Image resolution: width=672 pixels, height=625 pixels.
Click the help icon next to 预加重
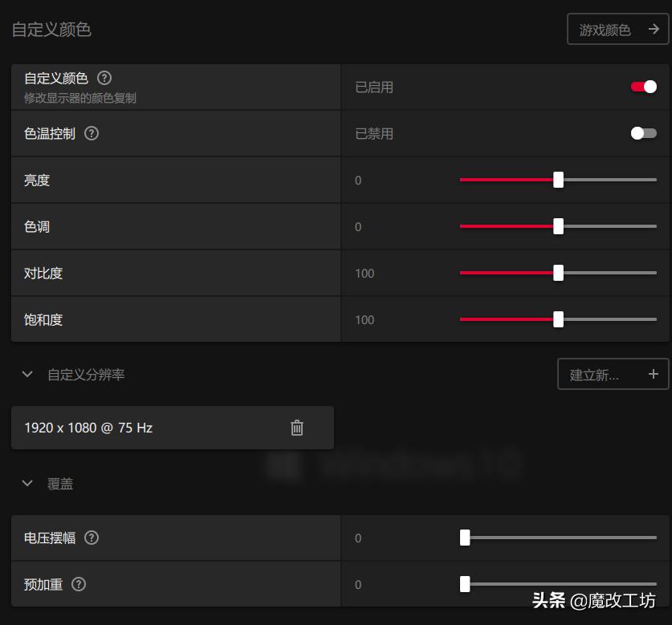79,584
